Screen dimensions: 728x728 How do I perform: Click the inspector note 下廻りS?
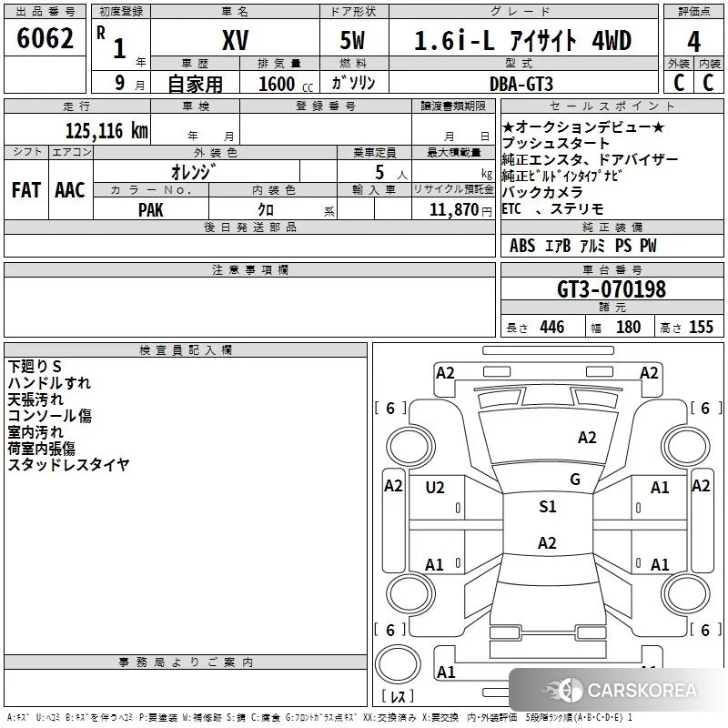[x=35, y=367]
